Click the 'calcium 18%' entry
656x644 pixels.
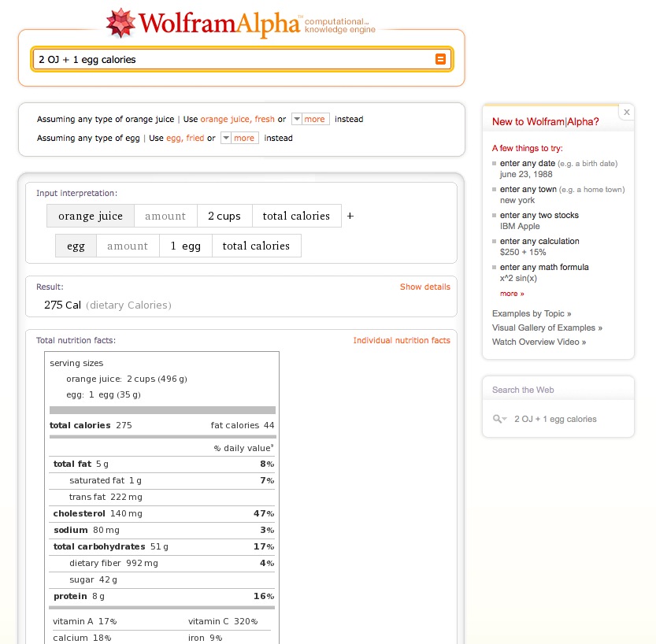(82, 638)
